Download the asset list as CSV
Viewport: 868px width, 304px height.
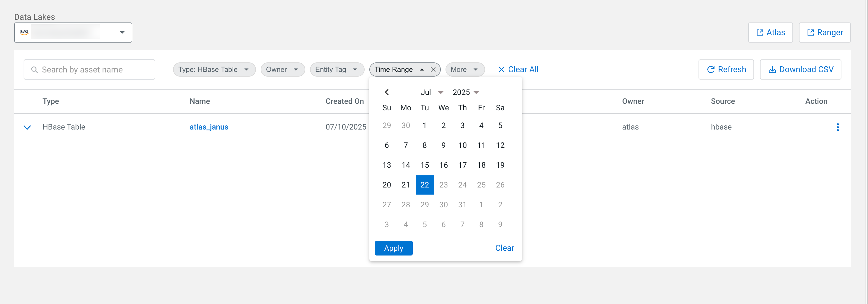tap(800, 69)
